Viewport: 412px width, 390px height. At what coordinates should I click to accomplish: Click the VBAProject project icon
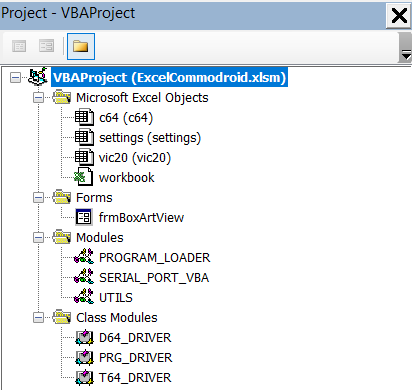coord(38,77)
